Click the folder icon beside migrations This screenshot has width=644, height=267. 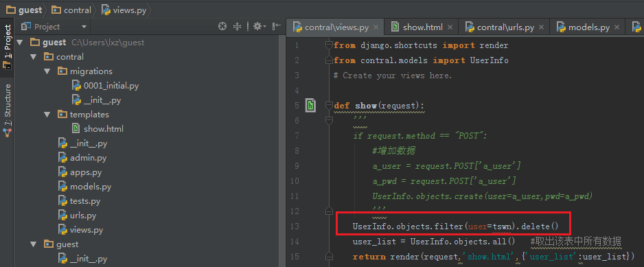tap(62, 71)
